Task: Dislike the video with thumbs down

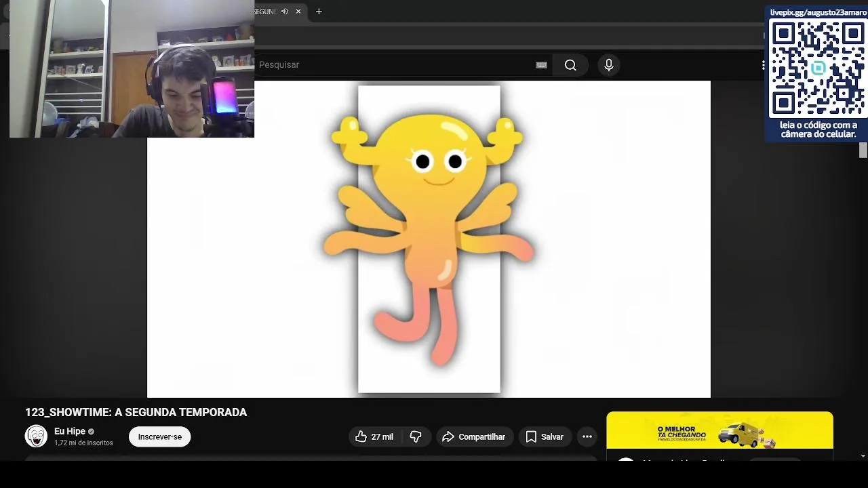Action: (x=416, y=437)
